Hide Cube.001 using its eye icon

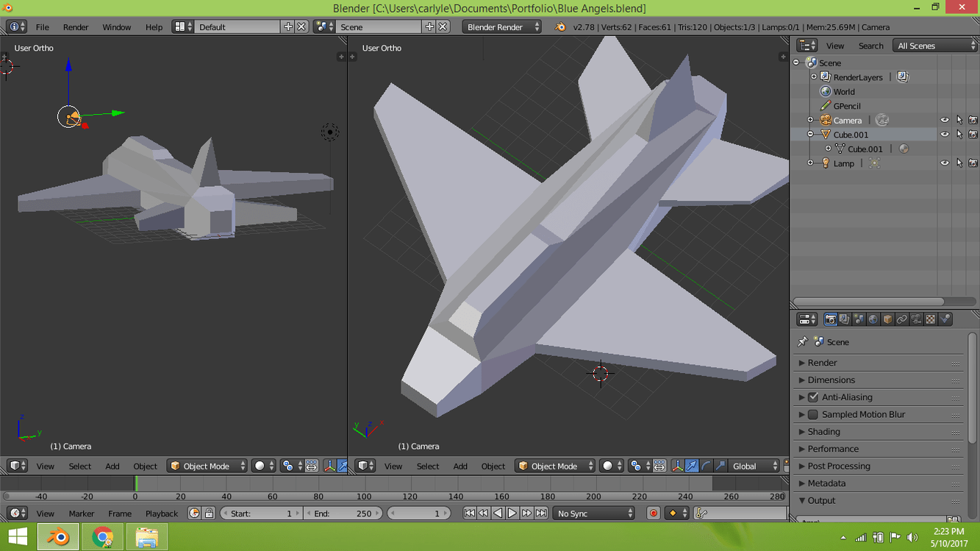pyautogui.click(x=945, y=135)
